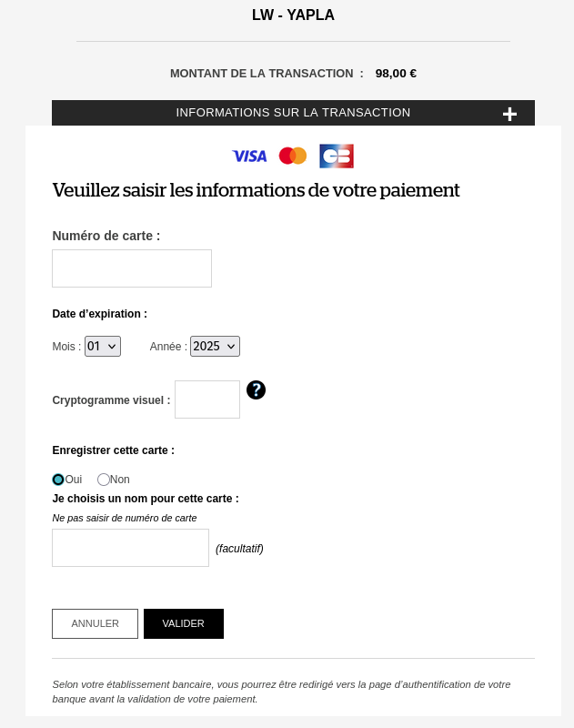Focus the Cryptogramme visuel field
The width and height of the screenshot is (574, 728).
point(207,399)
